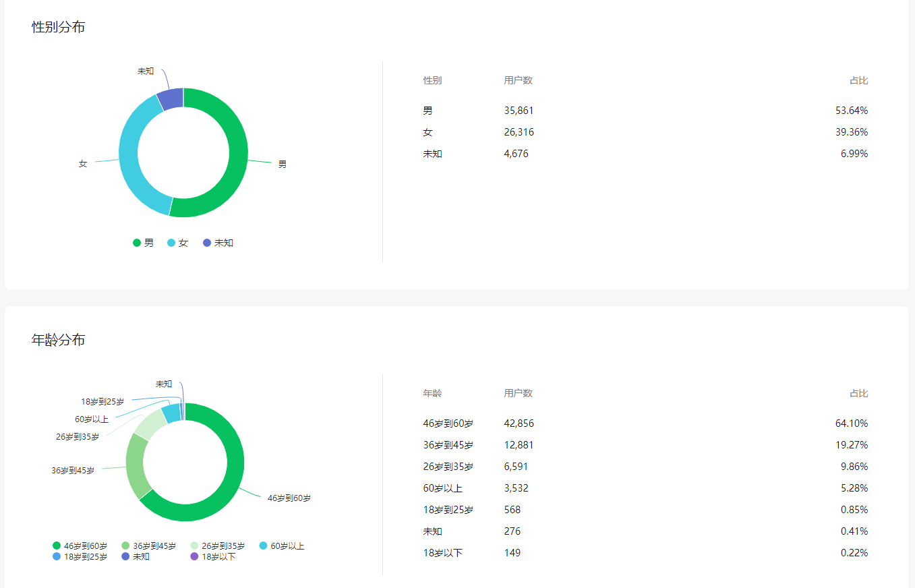This screenshot has width=915, height=588.
Task: Click the 占比 header in age table
Action: coord(858,393)
